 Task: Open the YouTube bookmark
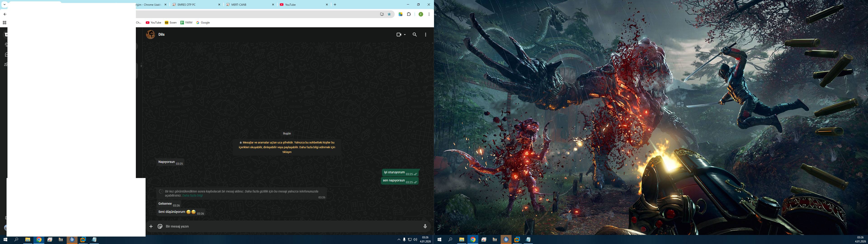(153, 23)
